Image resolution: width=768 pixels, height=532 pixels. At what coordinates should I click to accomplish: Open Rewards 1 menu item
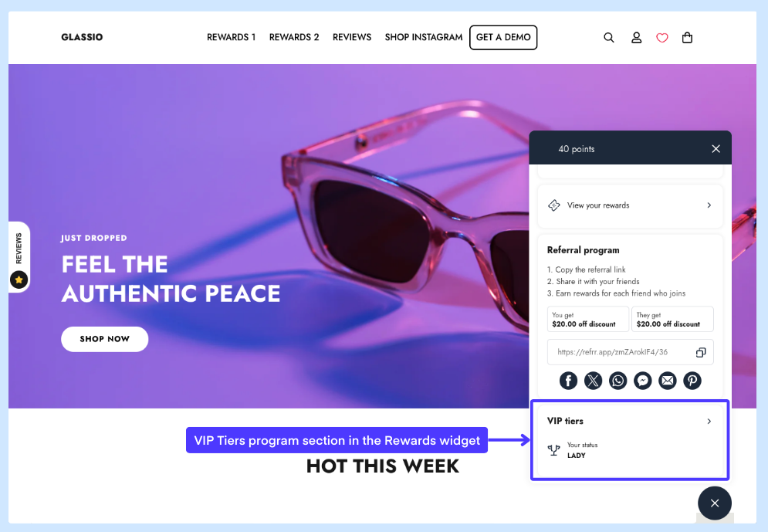click(x=232, y=37)
